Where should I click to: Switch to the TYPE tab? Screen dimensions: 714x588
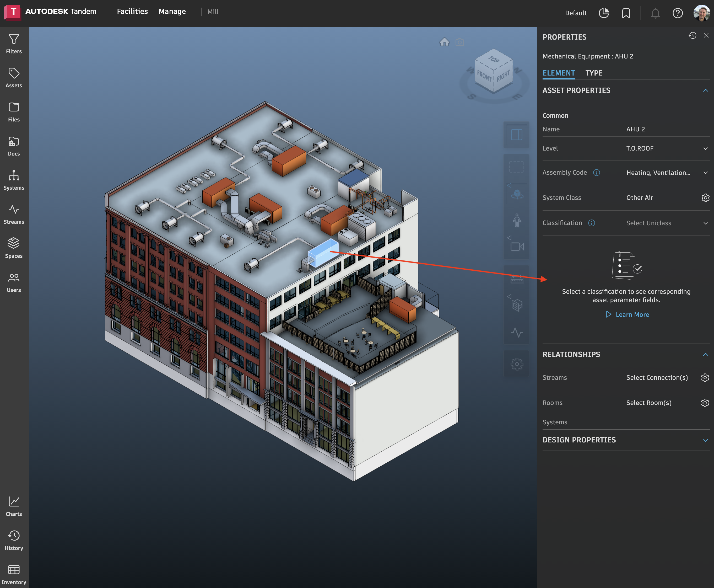click(x=594, y=73)
